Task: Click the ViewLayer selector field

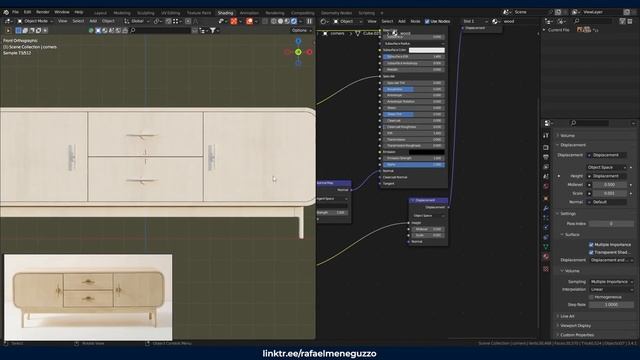Action: click(x=602, y=12)
